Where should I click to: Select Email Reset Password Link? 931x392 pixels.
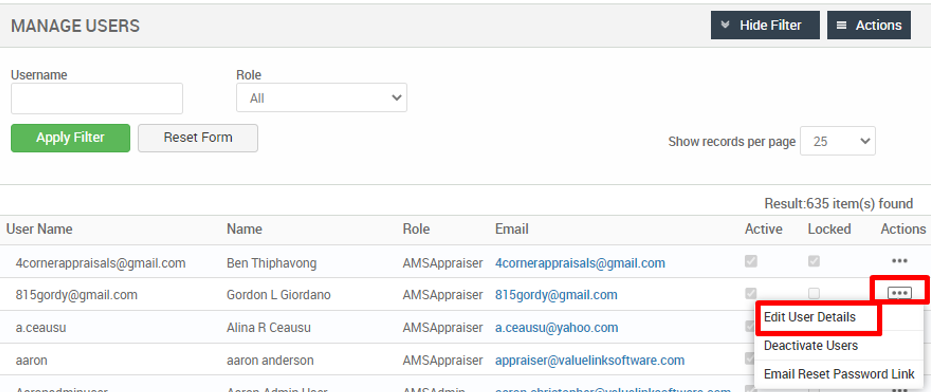pyautogui.click(x=839, y=374)
